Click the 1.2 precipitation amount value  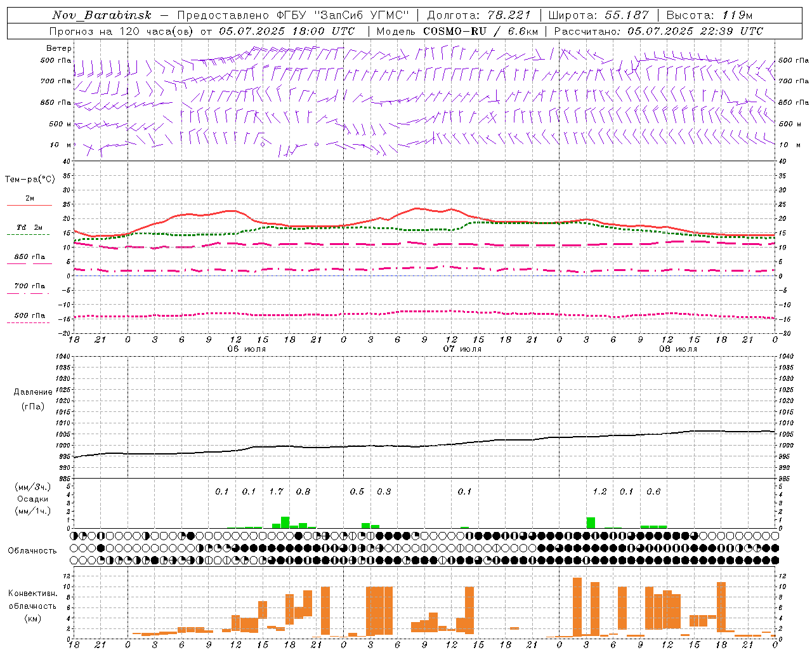tap(599, 491)
